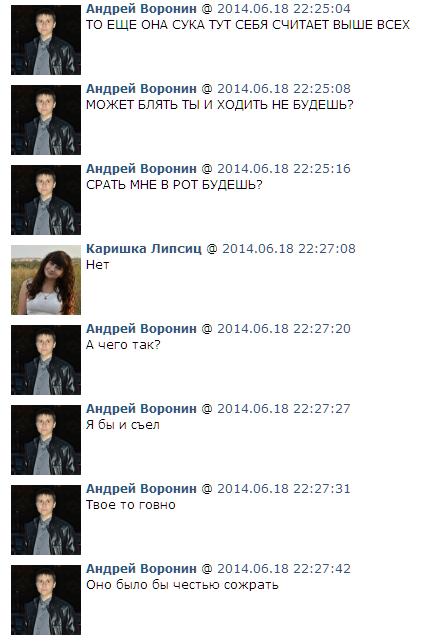The width and height of the screenshot is (436, 642).
Task: Open avatar next to the 22:27:42 message
Action: (x=46, y=600)
